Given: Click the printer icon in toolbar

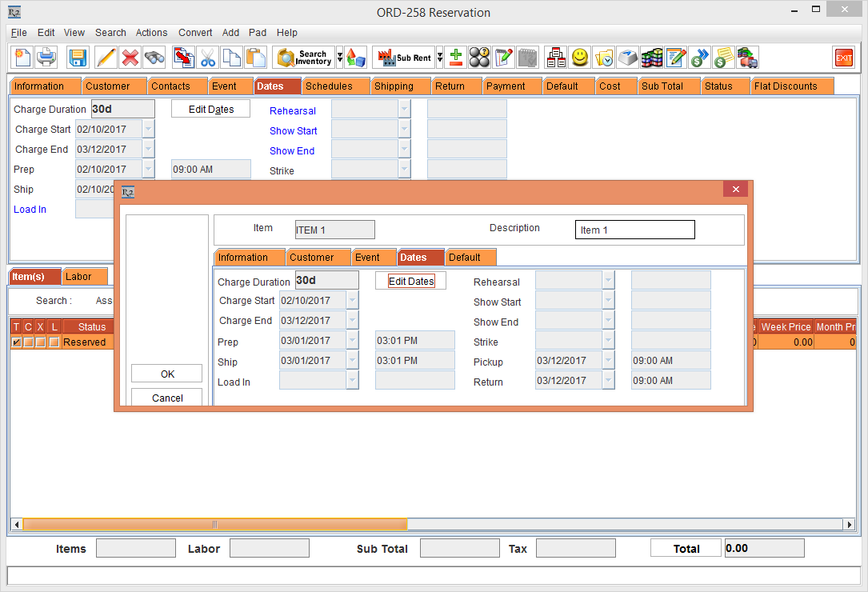Looking at the screenshot, I should pyautogui.click(x=46, y=58).
